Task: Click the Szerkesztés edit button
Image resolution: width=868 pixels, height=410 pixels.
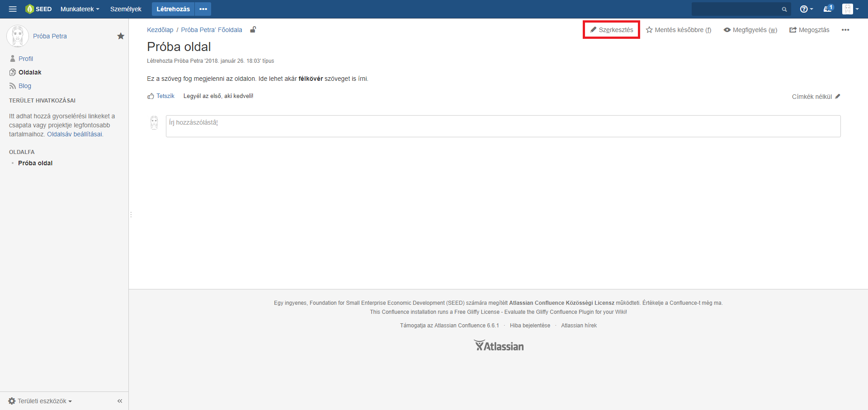Action: pyautogui.click(x=611, y=30)
